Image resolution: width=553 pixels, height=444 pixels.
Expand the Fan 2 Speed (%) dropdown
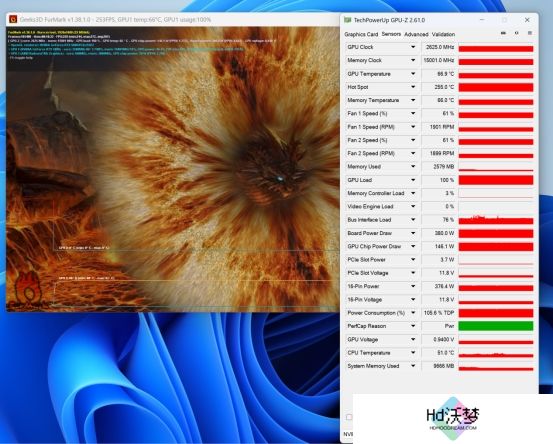click(x=413, y=140)
